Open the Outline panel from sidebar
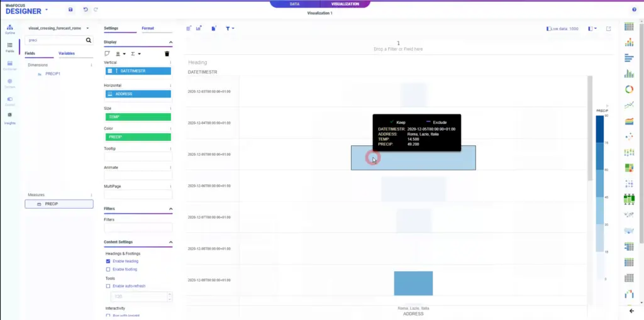Viewport: 644px width, 320px height. 10,29
